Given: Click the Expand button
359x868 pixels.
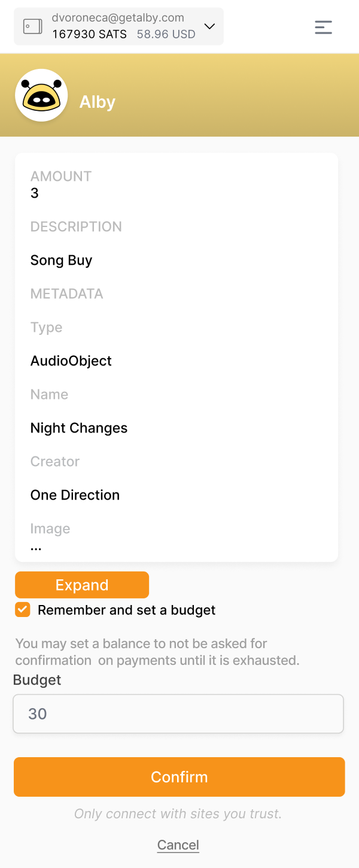Looking at the screenshot, I should (x=82, y=585).
